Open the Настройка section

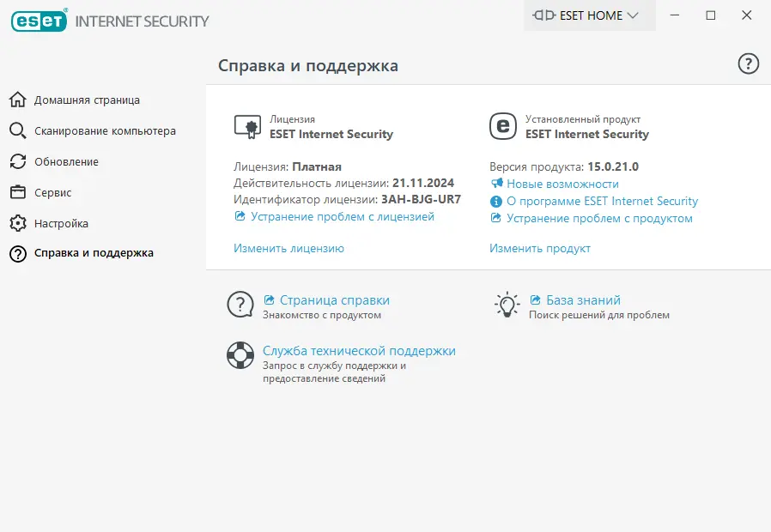click(61, 223)
